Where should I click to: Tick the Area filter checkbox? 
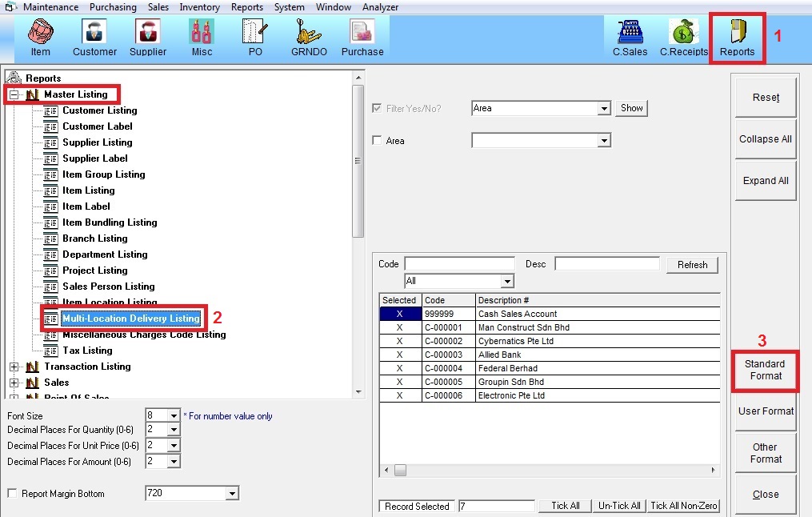(378, 141)
